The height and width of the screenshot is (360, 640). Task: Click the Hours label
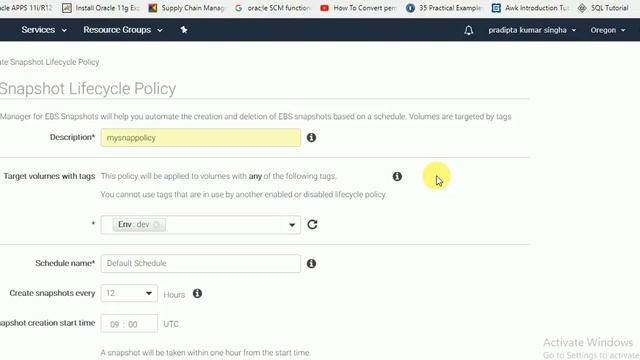[174, 294]
